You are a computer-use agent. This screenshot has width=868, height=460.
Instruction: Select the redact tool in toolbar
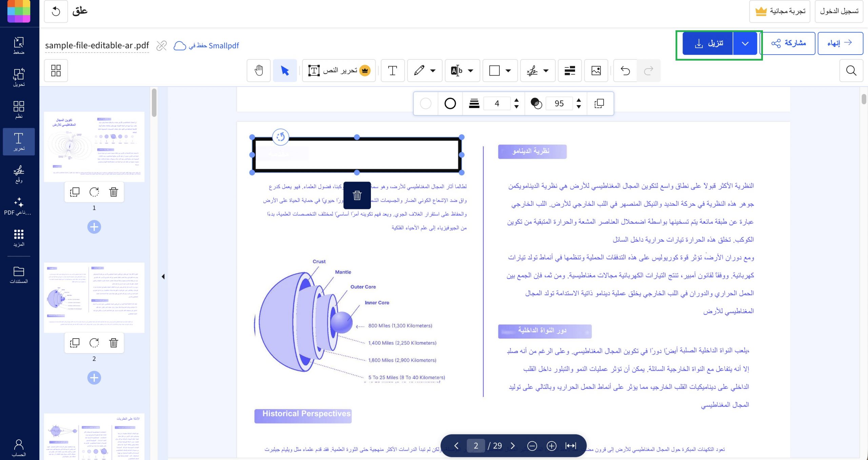tap(570, 71)
